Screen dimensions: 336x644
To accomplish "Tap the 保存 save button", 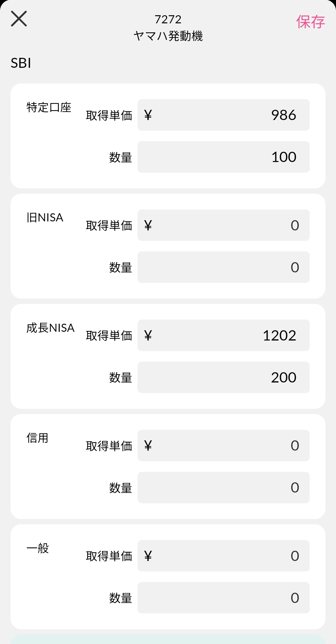I will coord(310,22).
